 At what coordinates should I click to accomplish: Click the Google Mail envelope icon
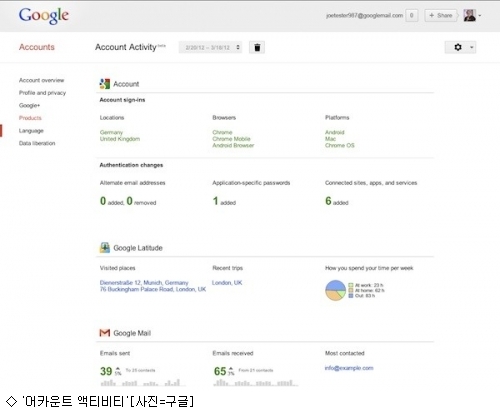105,333
